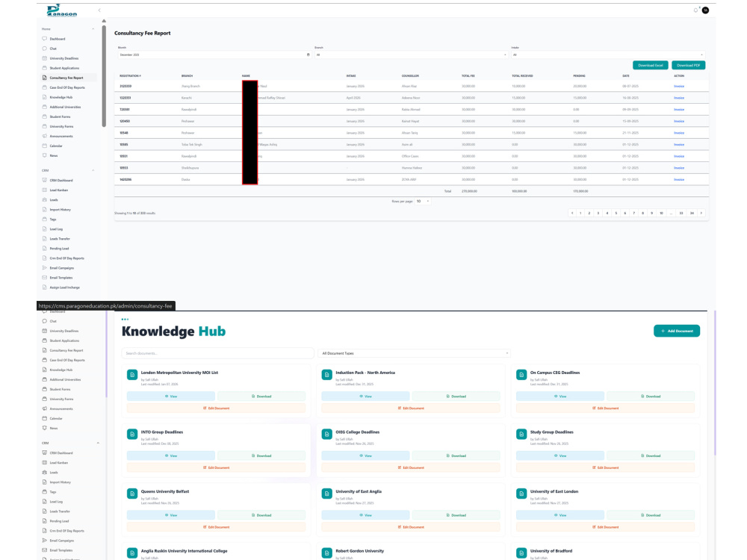
Task: Download the University of East Anglia document
Action: coord(456,515)
